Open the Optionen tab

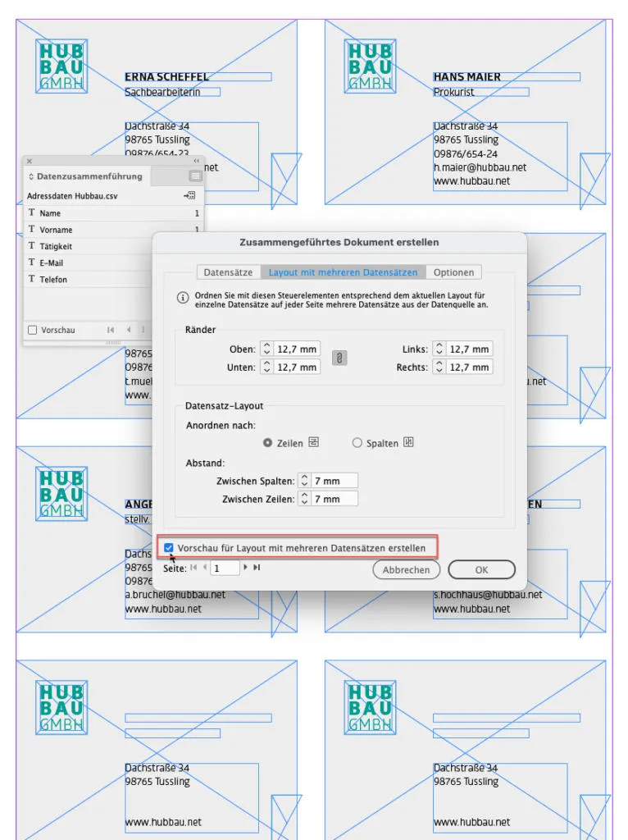(x=453, y=272)
